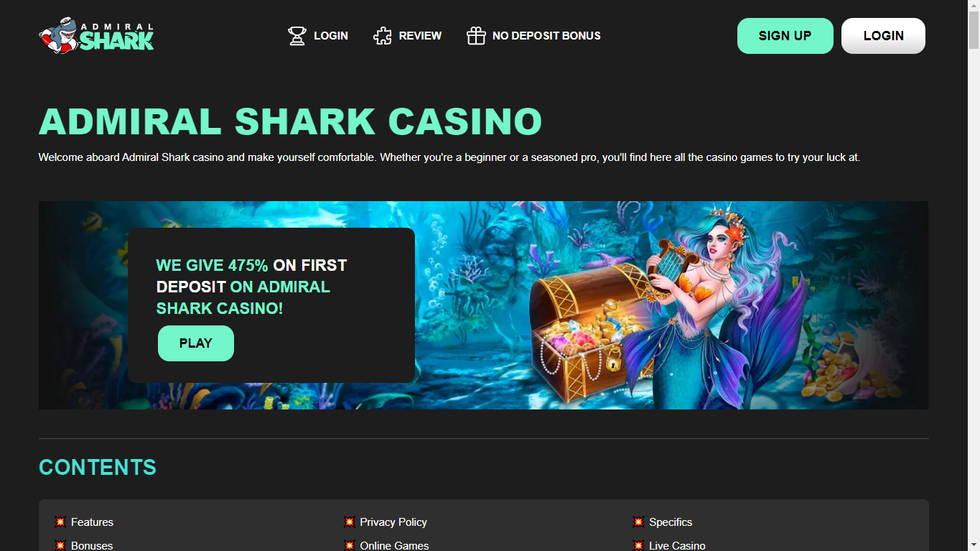Click the burst icon beside Privacy Policy

click(350, 522)
